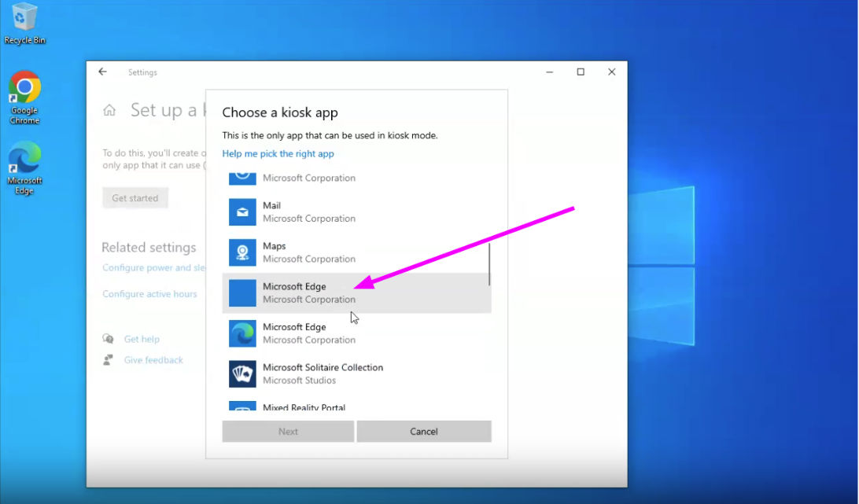859x504 pixels.
Task: Pick the Mixed Reality Portal entry
Action: tap(304, 407)
